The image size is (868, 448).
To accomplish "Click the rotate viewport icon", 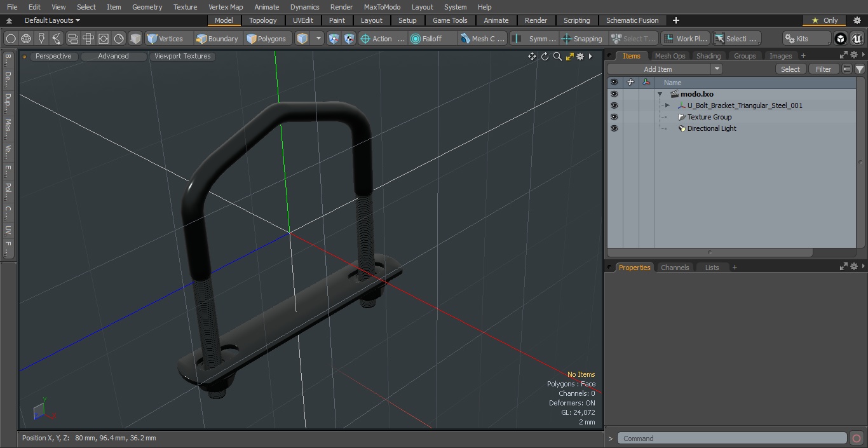I will pyautogui.click(x=545, y=57).
